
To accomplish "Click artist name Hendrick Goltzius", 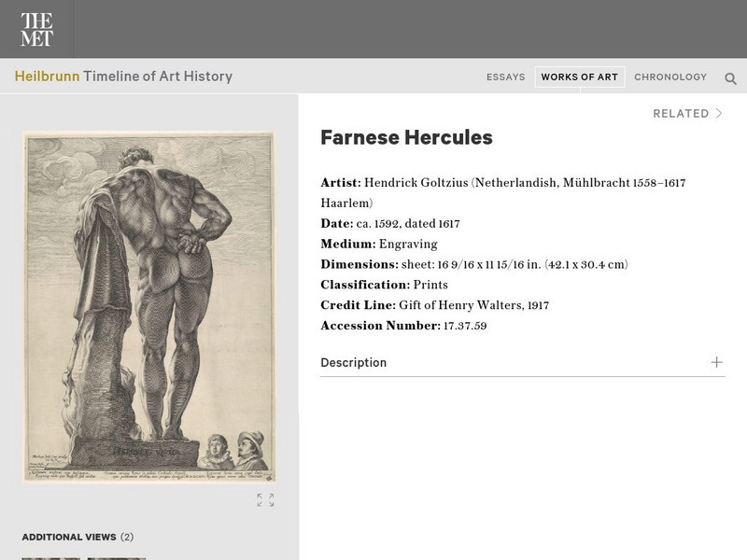I will (x=416, y=183).
